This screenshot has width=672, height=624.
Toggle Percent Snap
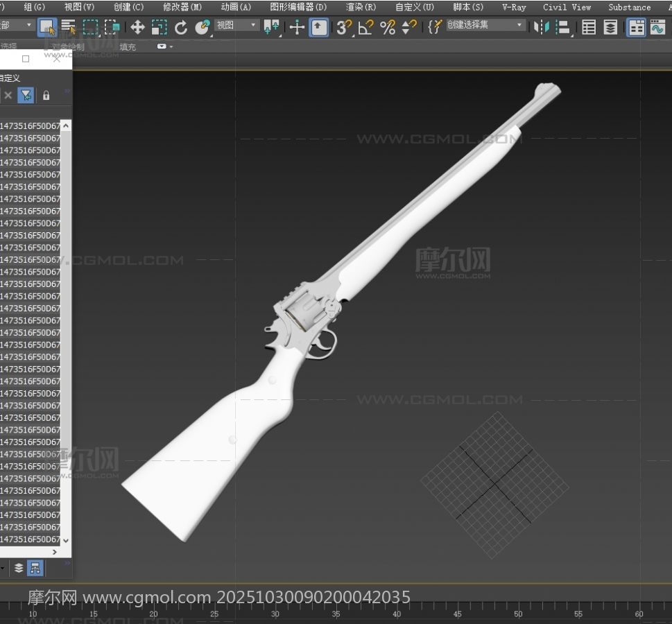tap(388, 27)
